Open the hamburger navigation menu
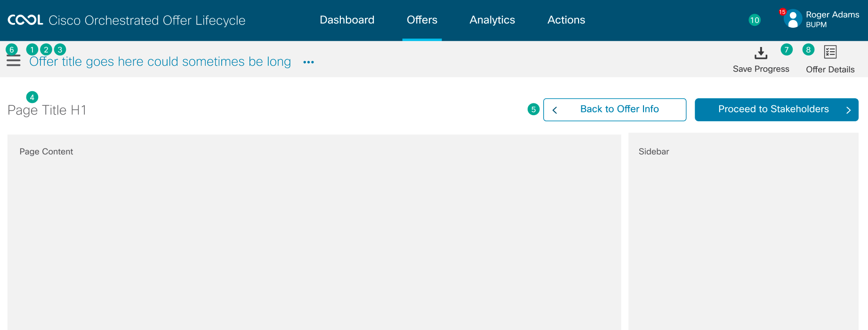The image size is (868, 330). coord(13,61)
